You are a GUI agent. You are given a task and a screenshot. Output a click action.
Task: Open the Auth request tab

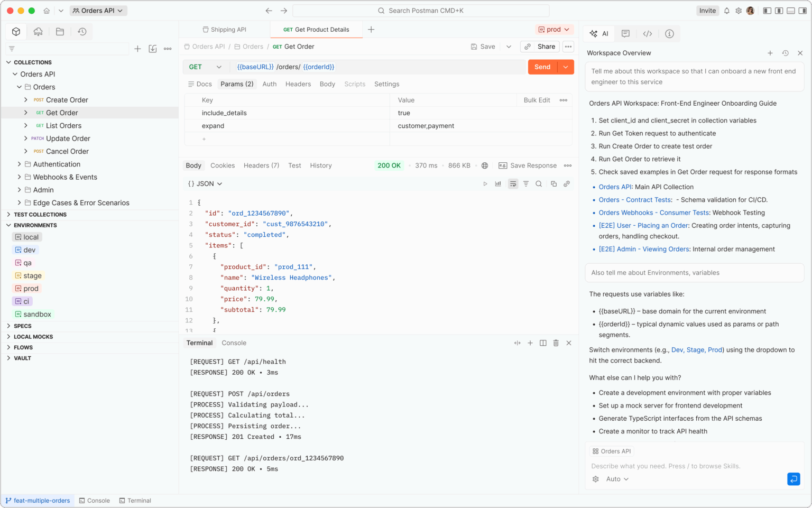click(270, 84)
